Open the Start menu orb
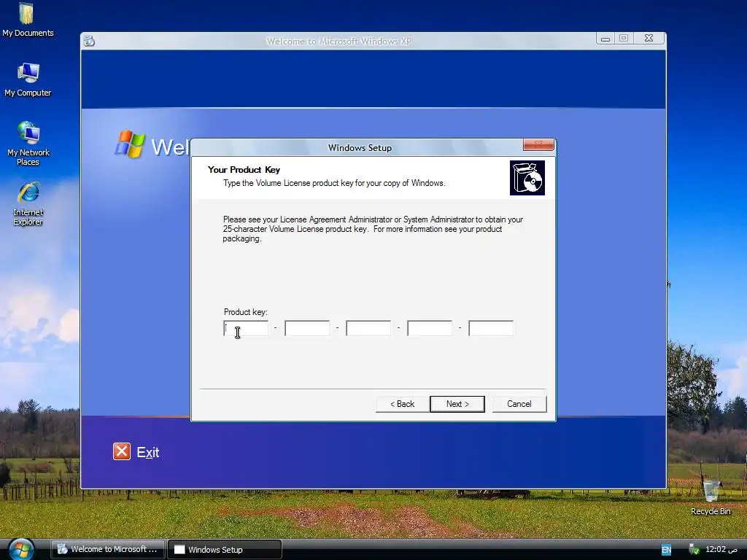747x560 pixels. [x=21, y=550]
